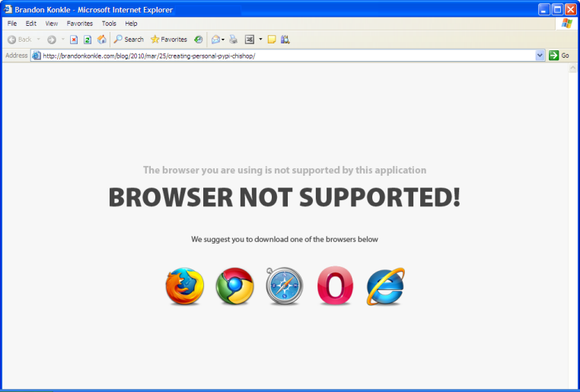
Task: Refresh the page with the Refresh icon
Action: pyautogui.click(x=88, y=40)
